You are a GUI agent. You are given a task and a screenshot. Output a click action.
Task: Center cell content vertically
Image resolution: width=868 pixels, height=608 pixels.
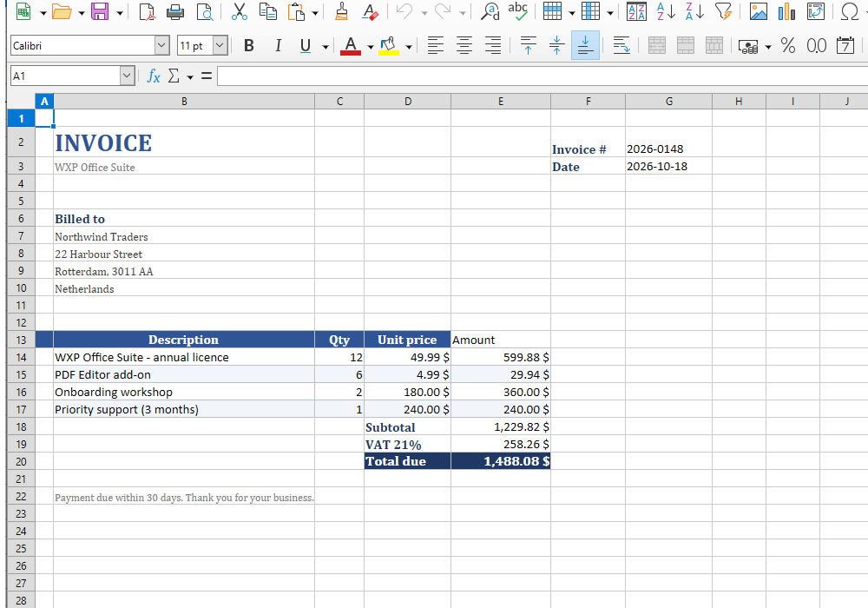coord(557,45)
